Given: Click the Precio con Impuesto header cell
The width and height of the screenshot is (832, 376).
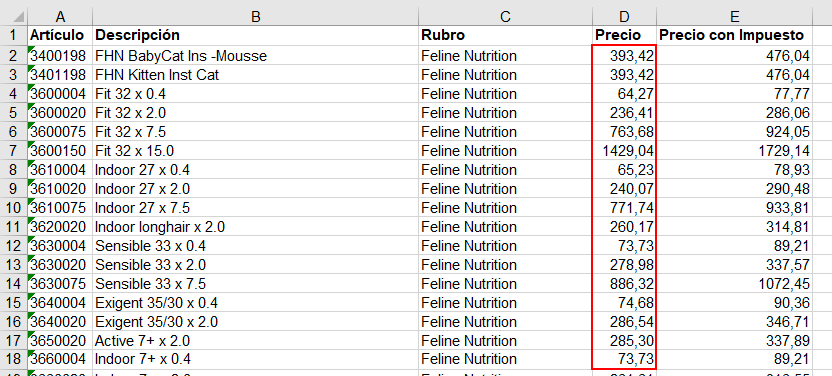Looking at the screenshot, I should click(x=734, y=36).
